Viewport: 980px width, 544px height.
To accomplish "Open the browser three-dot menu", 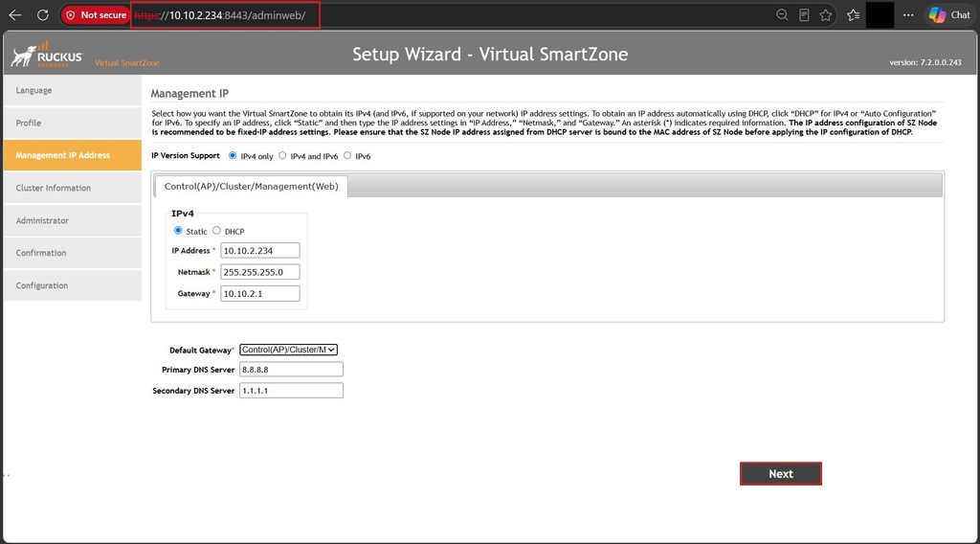I will tap(908, 15).
